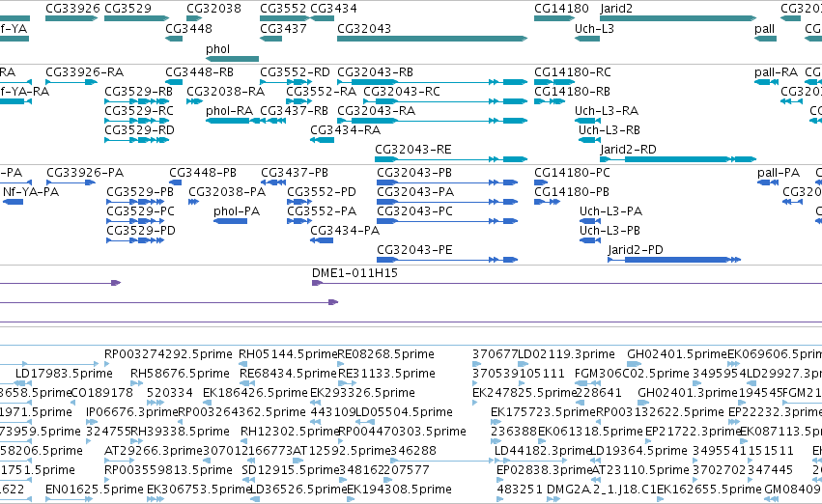Click transcript CG3552-RA label
This screenshot has height=504, width=822.
click(322, 92)
